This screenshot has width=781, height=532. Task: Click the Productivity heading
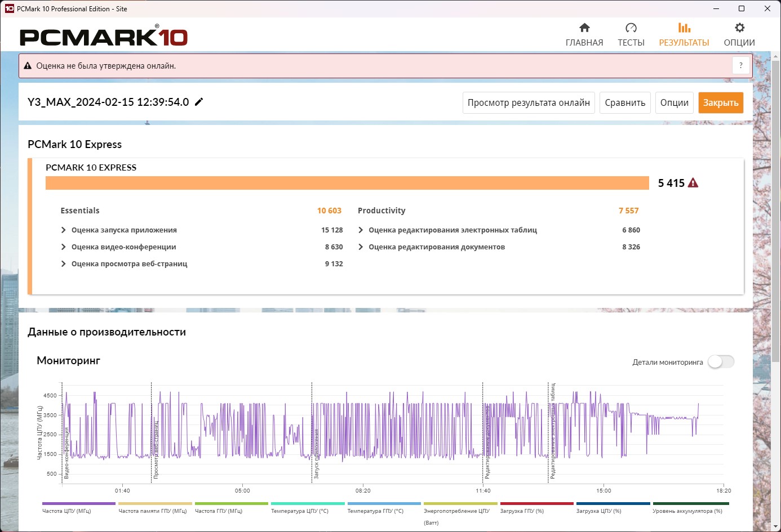click(x=381, y=211)
